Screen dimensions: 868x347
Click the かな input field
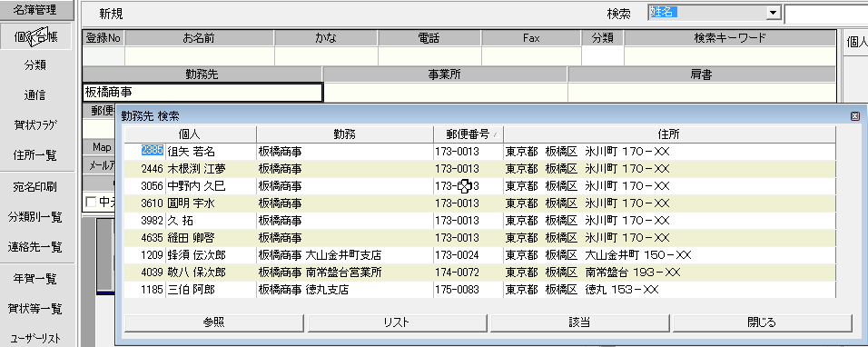point(326,56)
